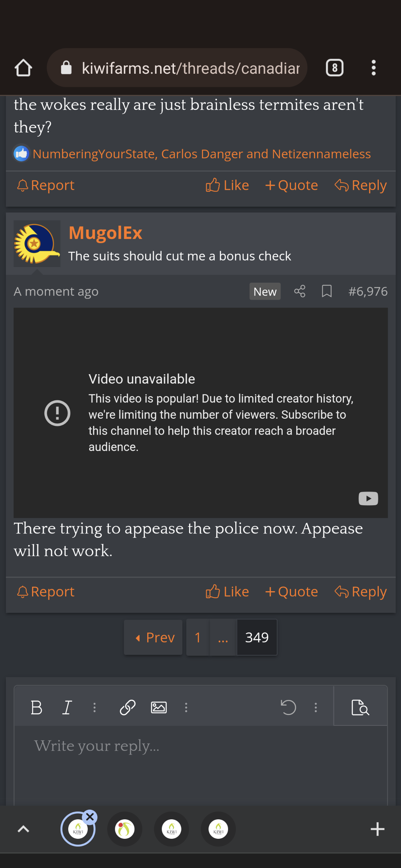The image size is (401, 868).
Task: Close the first Kiwi Farms tab in tab strip
Action: point(90,817)
